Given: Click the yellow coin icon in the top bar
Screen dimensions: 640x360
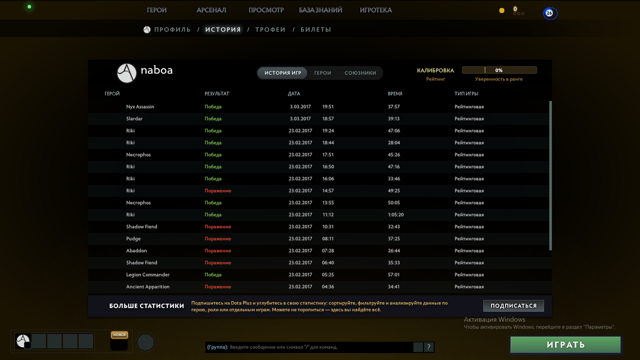Looking at the screenshot, I should pyautogui.click(x=502, y=11).
